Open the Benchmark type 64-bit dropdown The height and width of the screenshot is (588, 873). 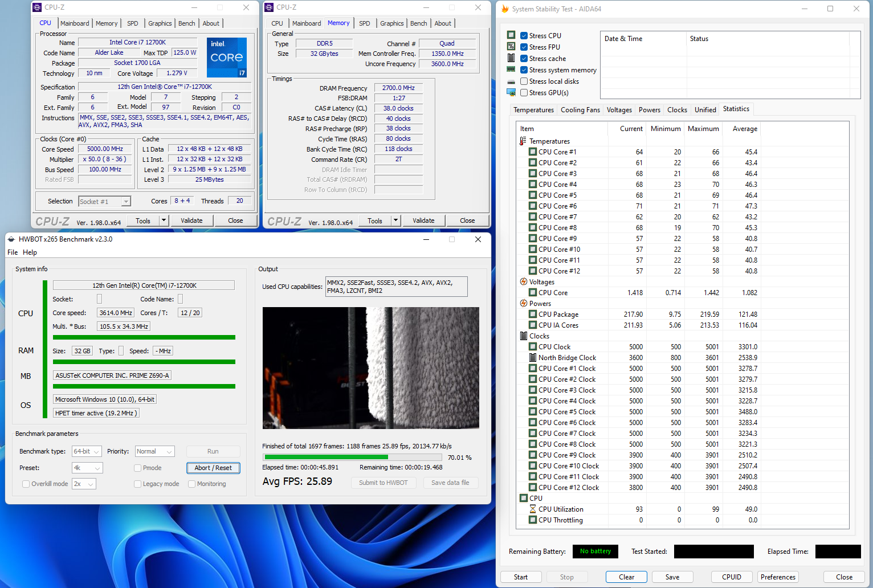click(x=87, y=451)
